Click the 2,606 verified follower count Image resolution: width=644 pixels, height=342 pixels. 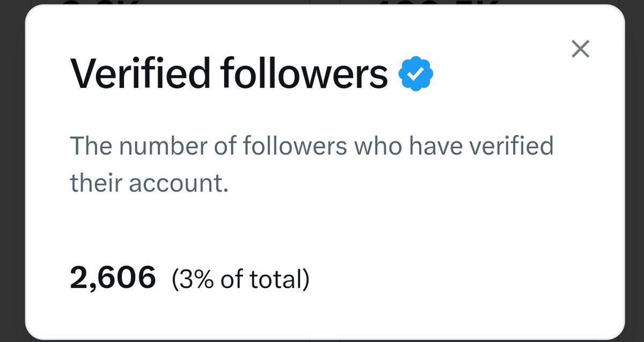coord(113,278)
